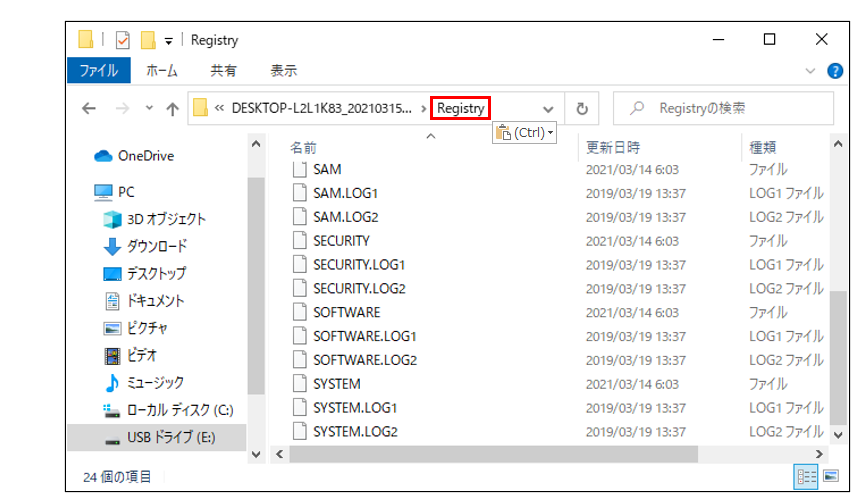This screenshot has width=863, height=503.
Task: Switch to details view icon in status bar
Action: [806, 477]
